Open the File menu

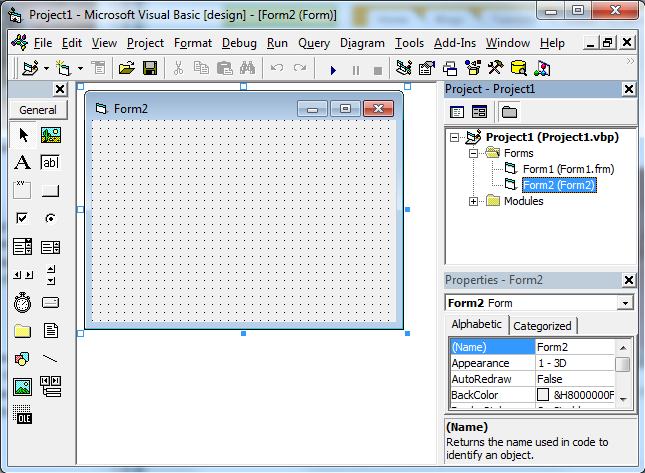[43, 43]
